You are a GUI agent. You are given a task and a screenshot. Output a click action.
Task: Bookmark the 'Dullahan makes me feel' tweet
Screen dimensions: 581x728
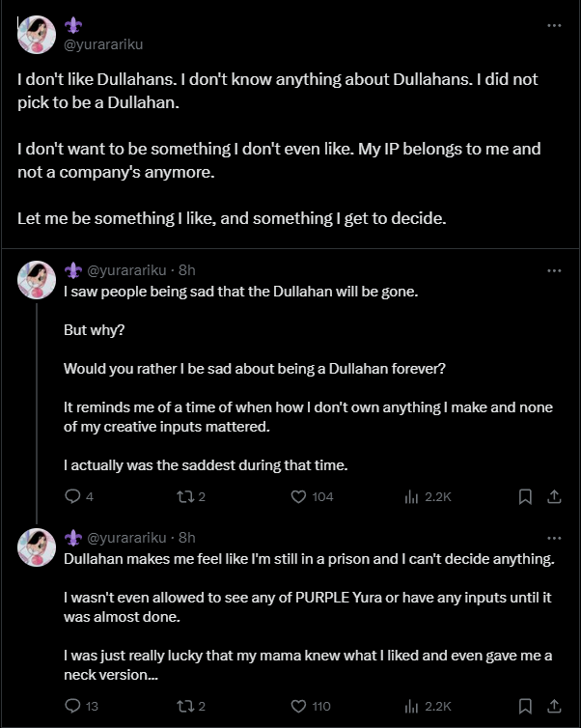coord(526,706)
